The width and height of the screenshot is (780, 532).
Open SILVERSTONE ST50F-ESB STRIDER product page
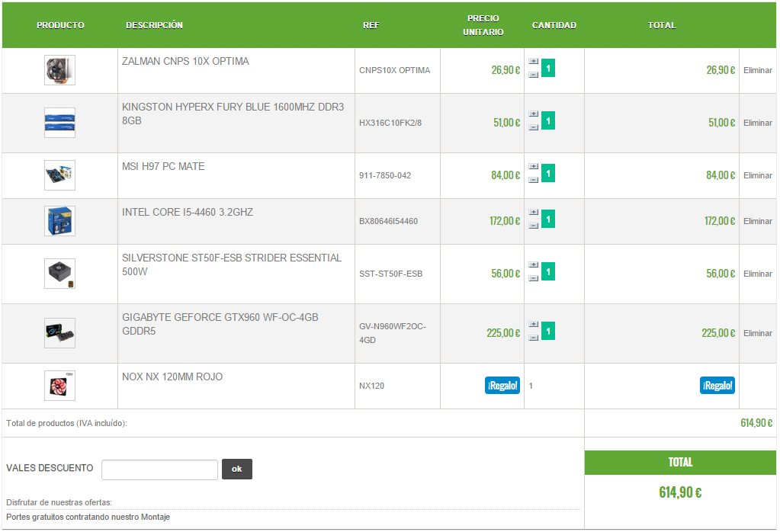click(x=232, y=264)
